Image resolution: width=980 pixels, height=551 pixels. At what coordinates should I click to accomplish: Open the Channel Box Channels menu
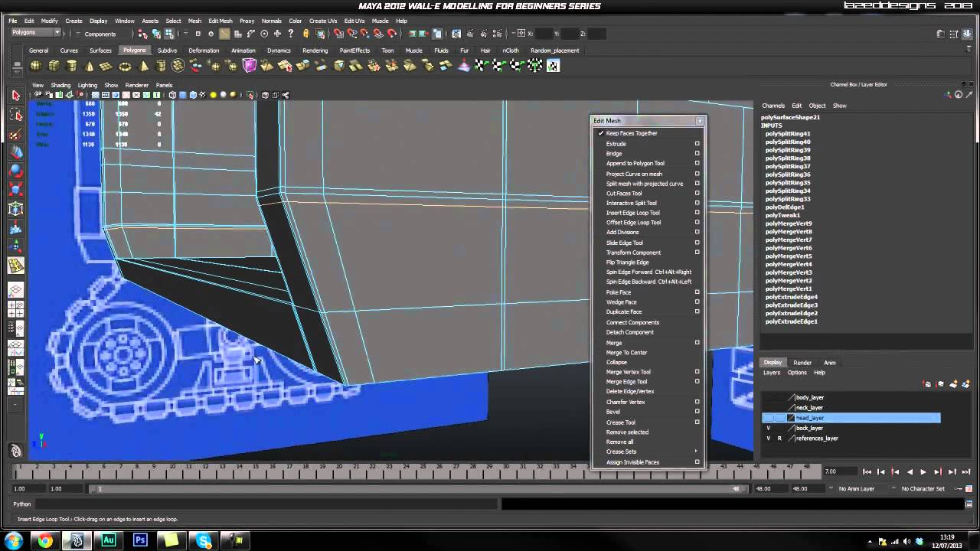tap(773, 106)
